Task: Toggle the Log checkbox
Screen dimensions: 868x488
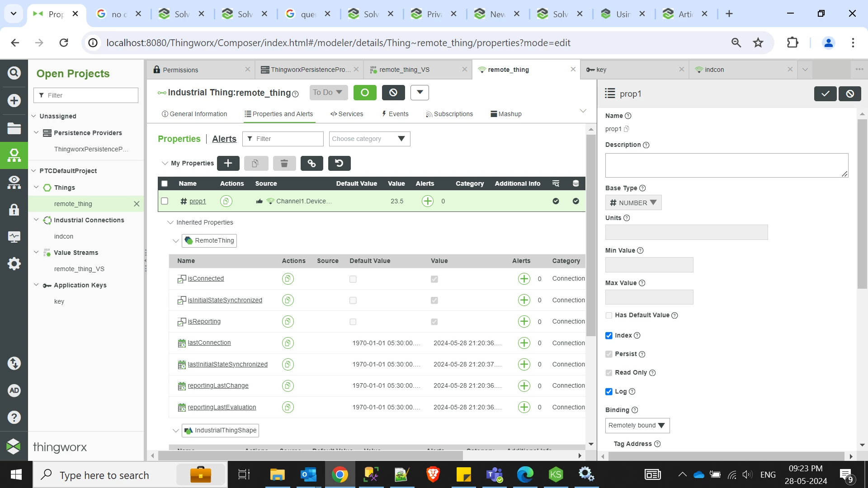Action: (x=609, y=391)
